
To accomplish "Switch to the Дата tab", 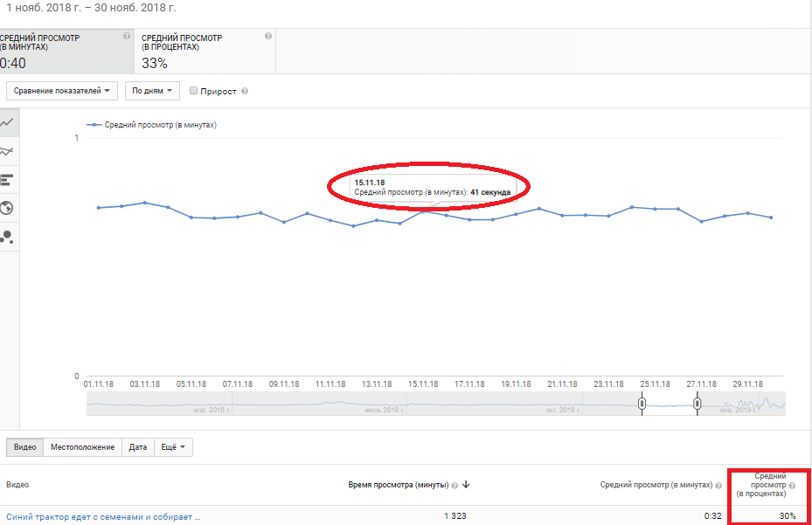I will [x=138, y=447].
